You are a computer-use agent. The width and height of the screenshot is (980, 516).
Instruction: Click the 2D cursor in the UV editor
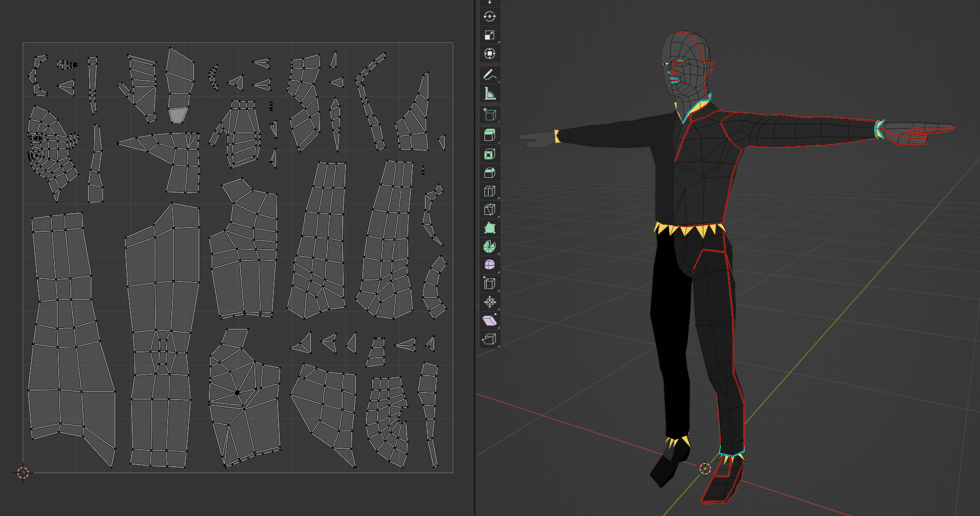point(23,473)
